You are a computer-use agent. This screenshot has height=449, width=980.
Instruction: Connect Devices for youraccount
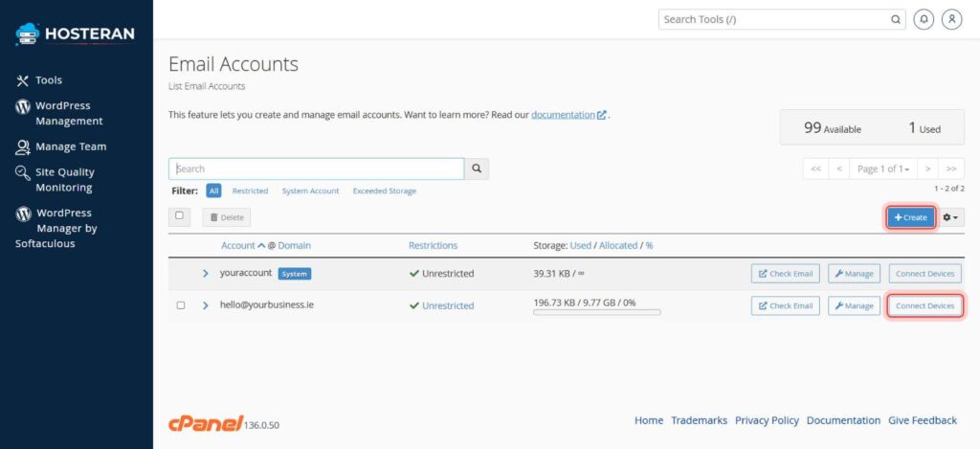[x=925, y=273]
